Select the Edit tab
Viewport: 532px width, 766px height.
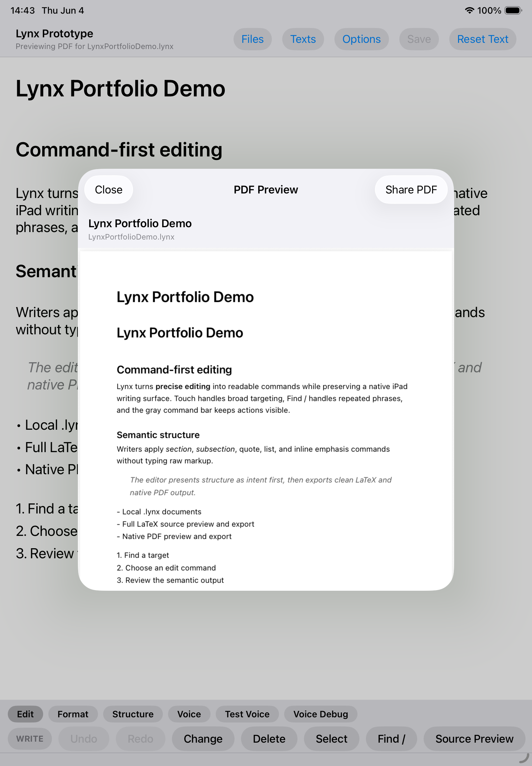25,714
